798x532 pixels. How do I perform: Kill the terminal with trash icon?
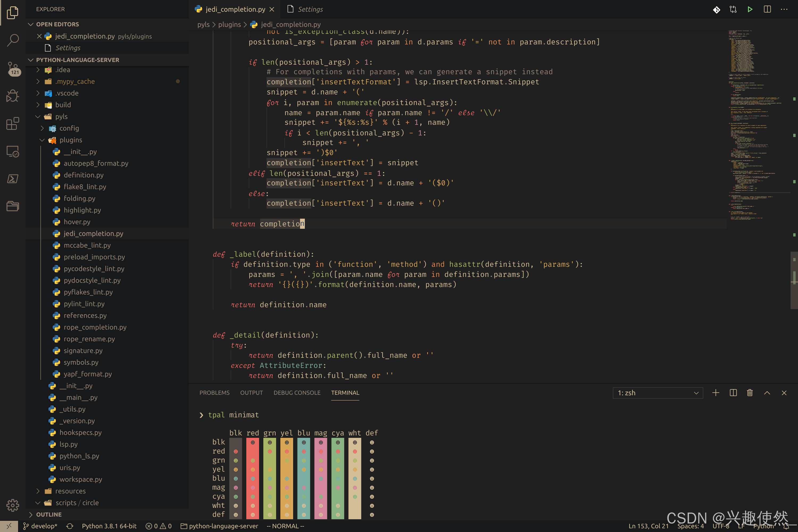pos(750,393)
